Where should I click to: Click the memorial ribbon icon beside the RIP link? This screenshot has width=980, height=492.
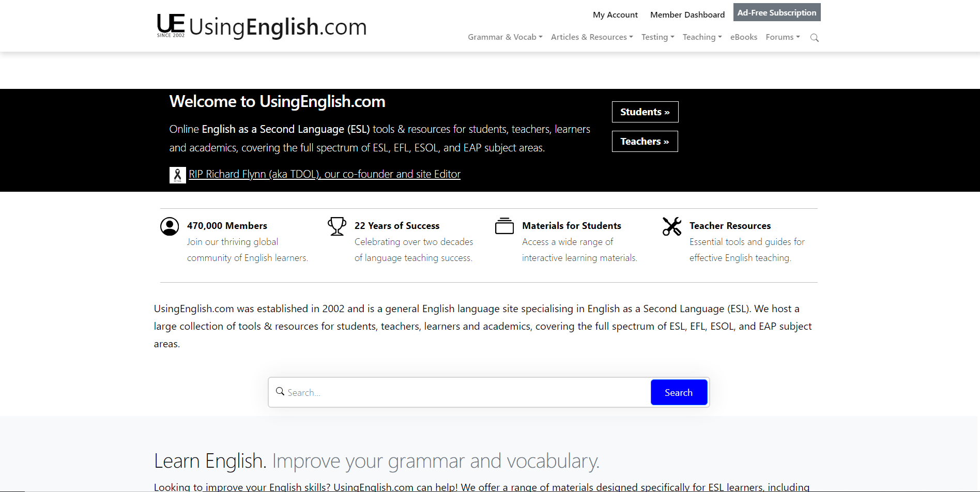(177, 175)
